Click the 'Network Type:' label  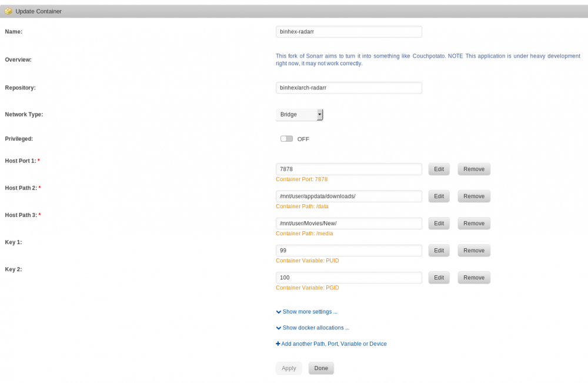pos(24,114)
